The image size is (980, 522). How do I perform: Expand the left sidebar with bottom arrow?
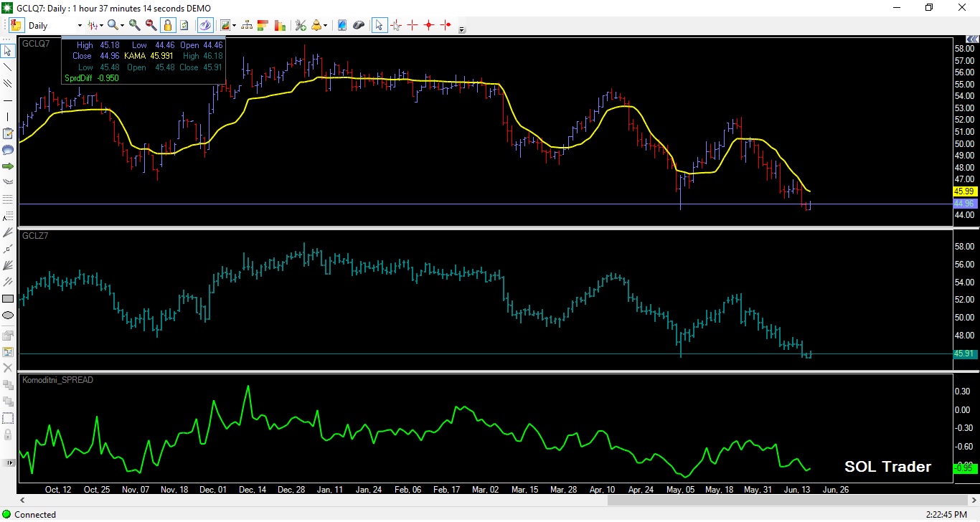click(8, 462)
